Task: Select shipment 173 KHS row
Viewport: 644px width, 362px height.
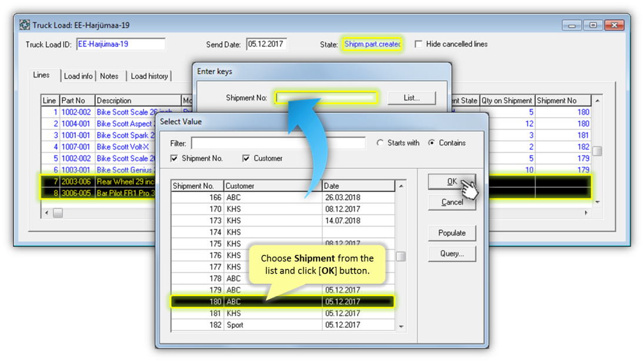Action: pos(282,221)
